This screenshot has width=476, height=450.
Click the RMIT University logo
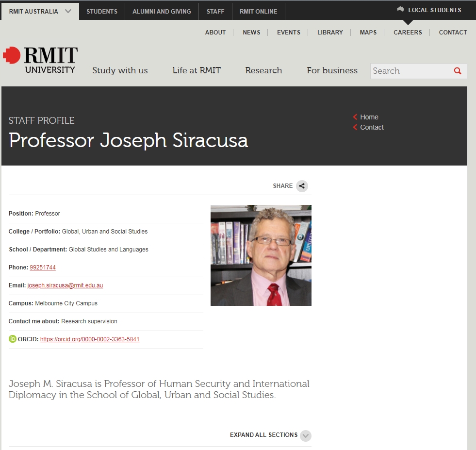point(40,60)
